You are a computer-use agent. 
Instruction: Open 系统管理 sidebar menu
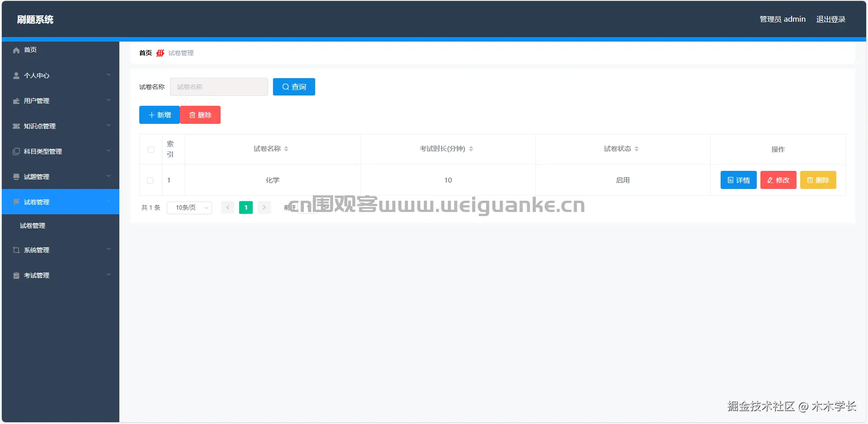point(61,250)
